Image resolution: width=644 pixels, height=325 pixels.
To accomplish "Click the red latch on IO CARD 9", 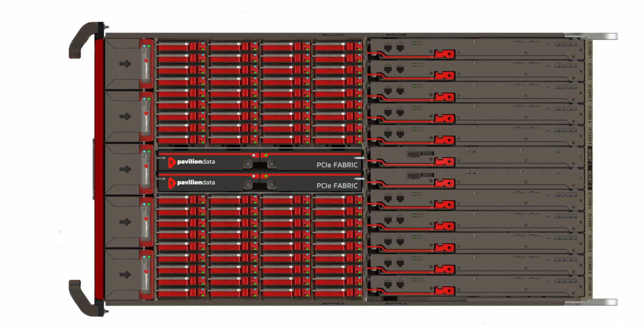I will tap(444, 269).
